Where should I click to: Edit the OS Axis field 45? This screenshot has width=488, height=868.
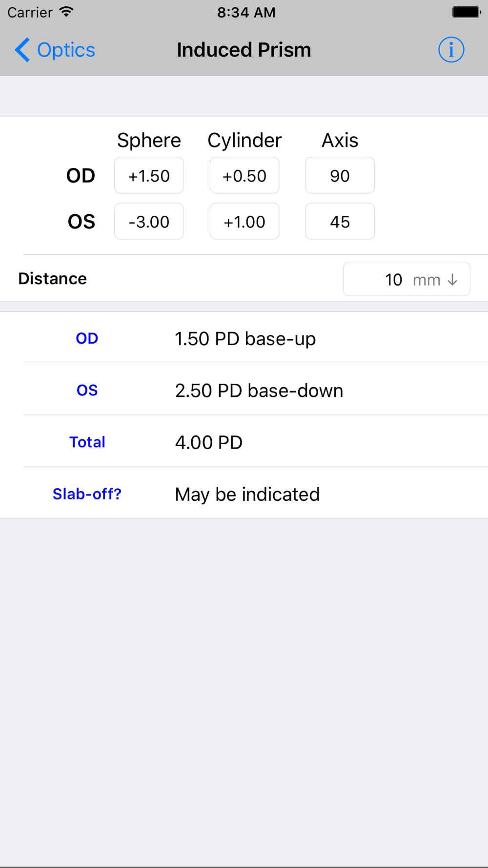click(340, 221)
